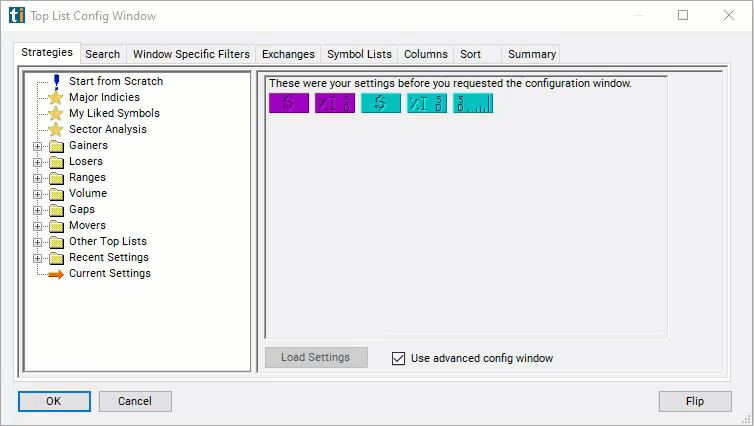The width and height of the screenshot is (754, 426).
Task: Select the Sector Analysis strategy
Action: 107,129
